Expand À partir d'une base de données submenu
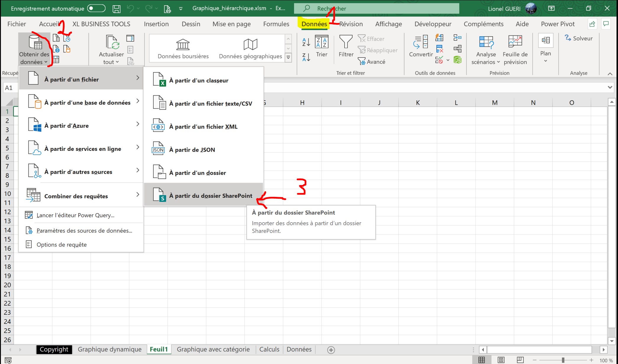Image resolution: width=618 pixels, height=364 pixels. [x=83, y=102]
